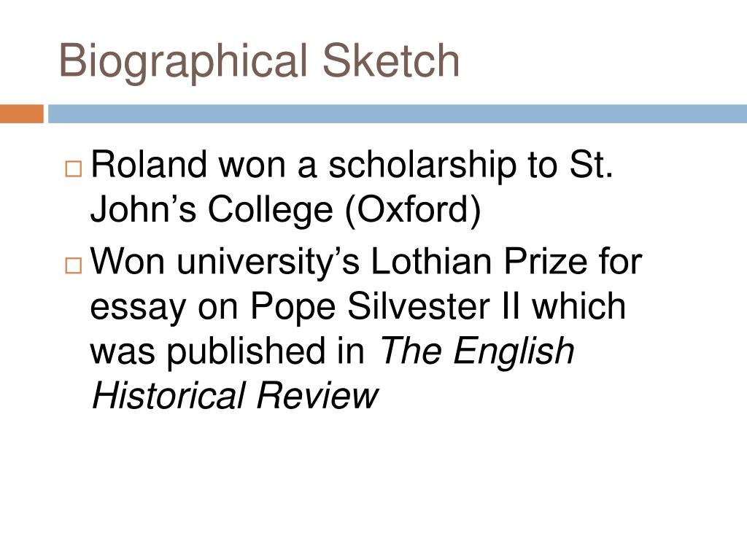Click the abbreviation St.
The height and width of the screenshot is (560, 747).
(x=591, y=164)
